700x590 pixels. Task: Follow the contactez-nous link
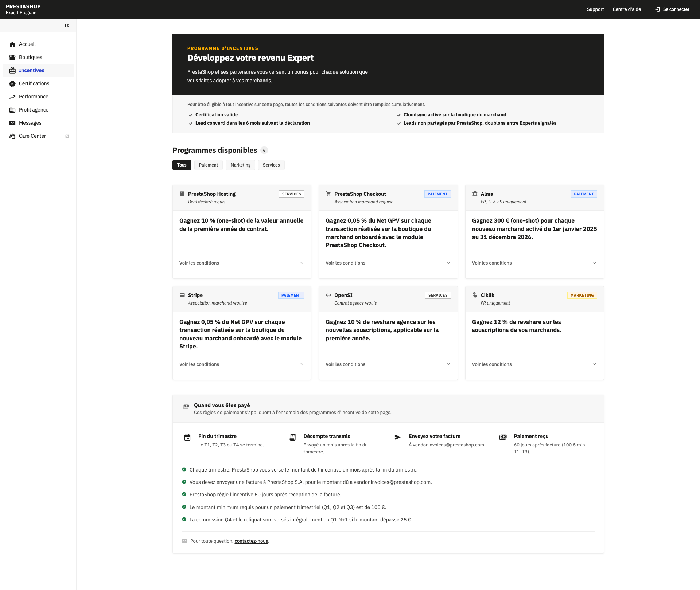coord(251,541)
